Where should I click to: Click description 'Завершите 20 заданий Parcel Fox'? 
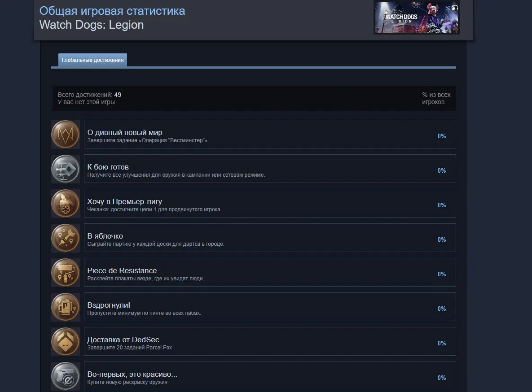[130, 348]
